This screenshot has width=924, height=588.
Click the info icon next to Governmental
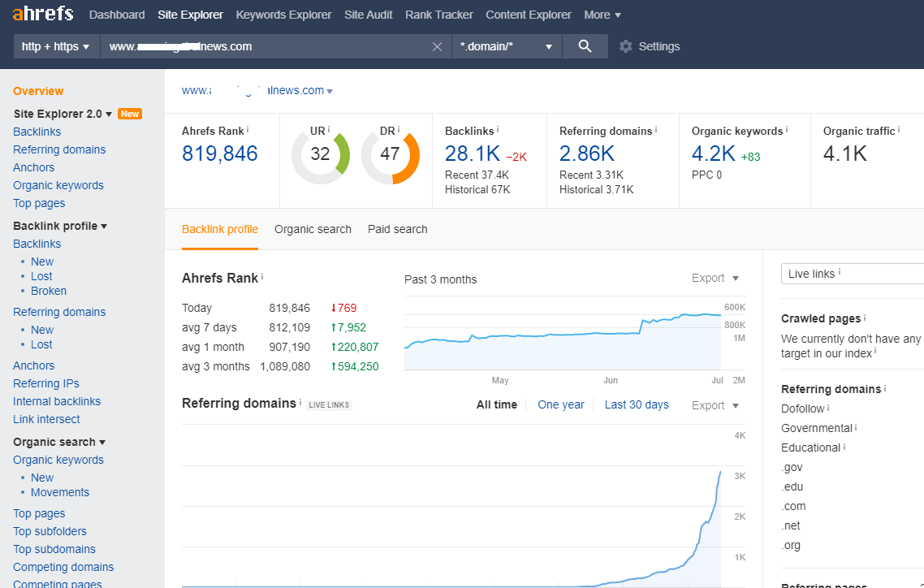click(856, 427)
